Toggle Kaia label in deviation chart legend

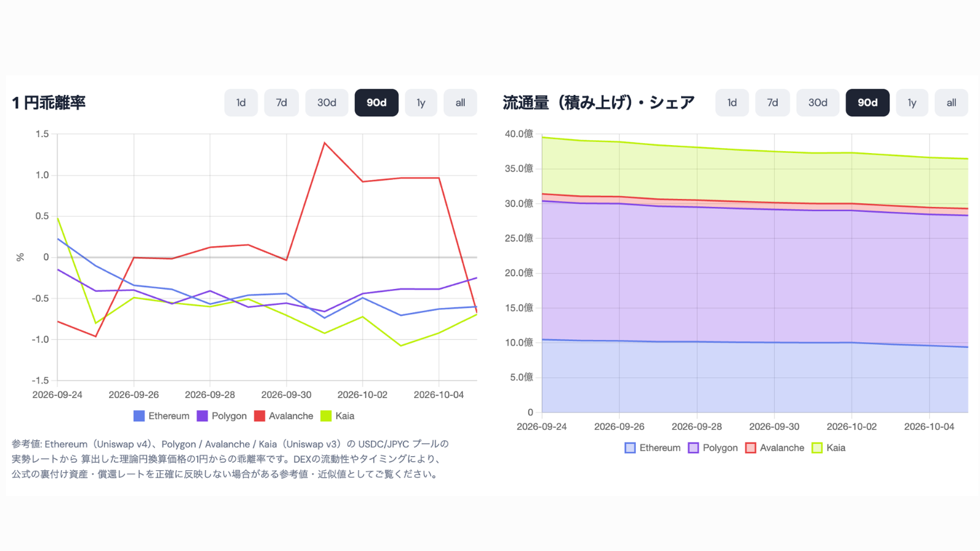coord(345,416)
